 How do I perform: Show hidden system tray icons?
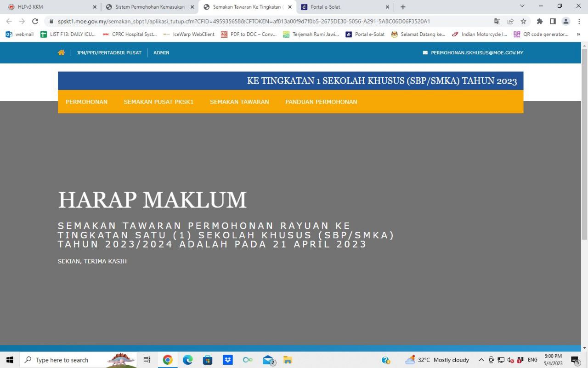click(481, 360)
